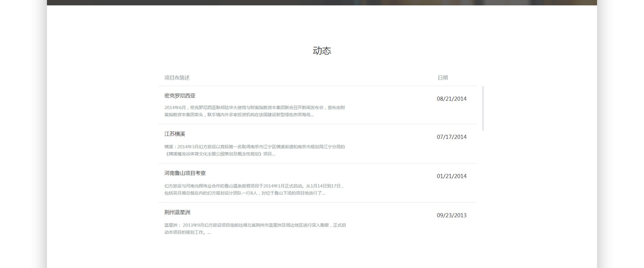
Task: Open the 荆州蓝星洲 project title
Action: point(177,212)
